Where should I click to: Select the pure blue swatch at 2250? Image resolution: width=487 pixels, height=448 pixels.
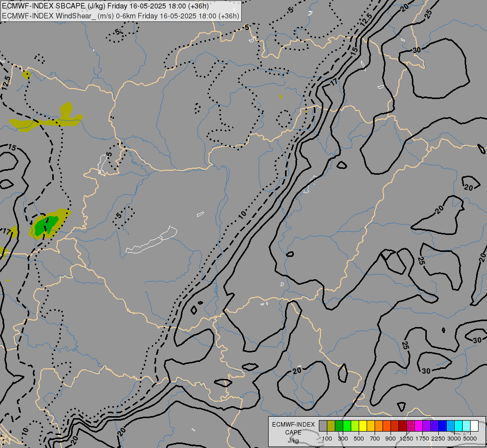click(443, 426)
